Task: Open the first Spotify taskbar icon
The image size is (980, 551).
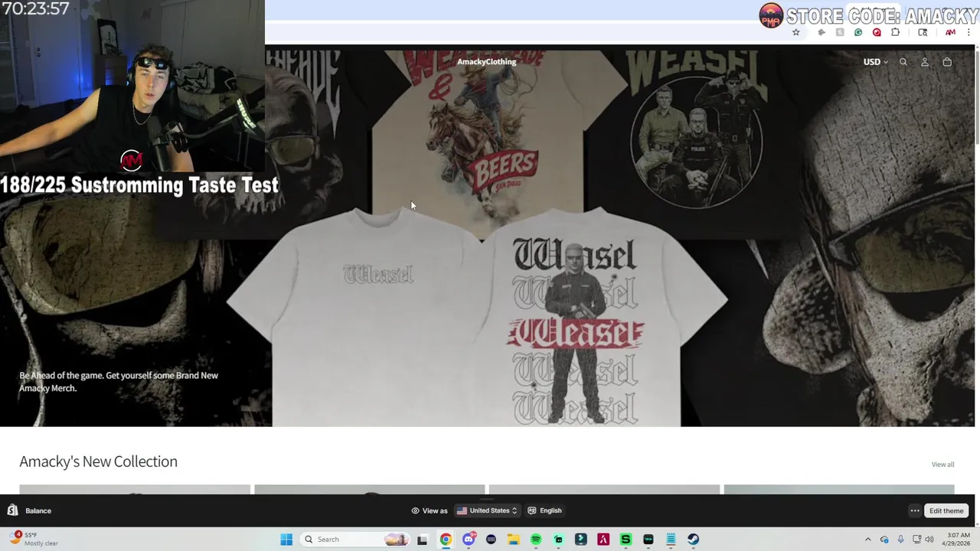Action: click(x=536, y=540)
